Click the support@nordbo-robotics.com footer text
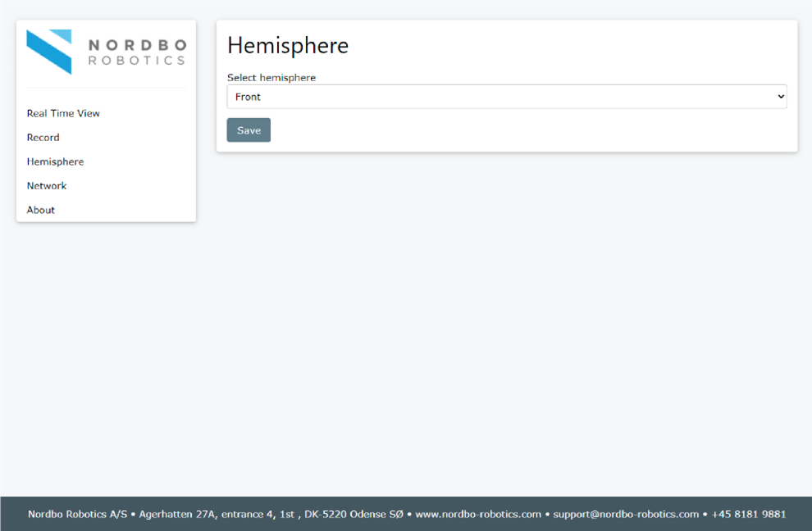812x531 pixels. pos(626,515)
